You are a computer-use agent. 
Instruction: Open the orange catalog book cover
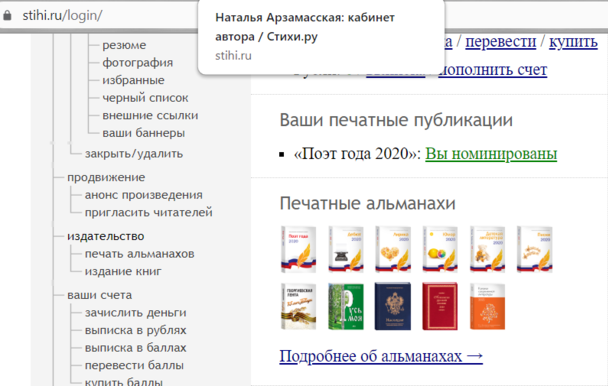tap(487, 306)
